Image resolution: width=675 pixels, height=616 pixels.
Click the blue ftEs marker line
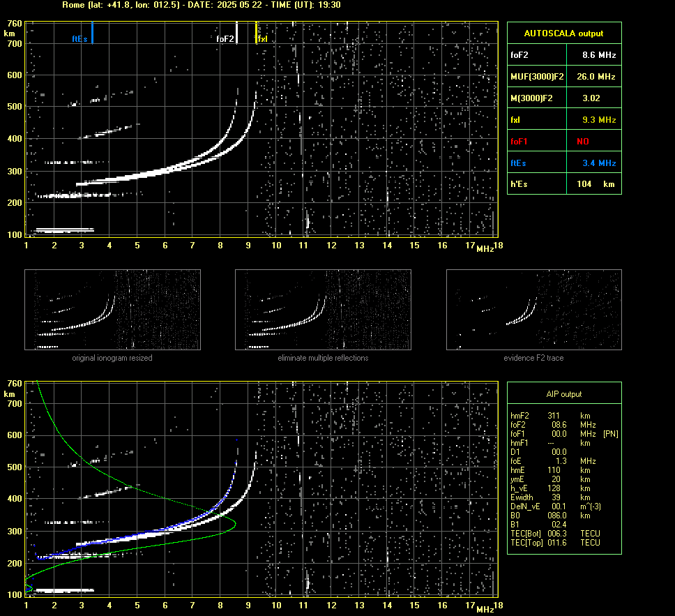pos(92,32)
